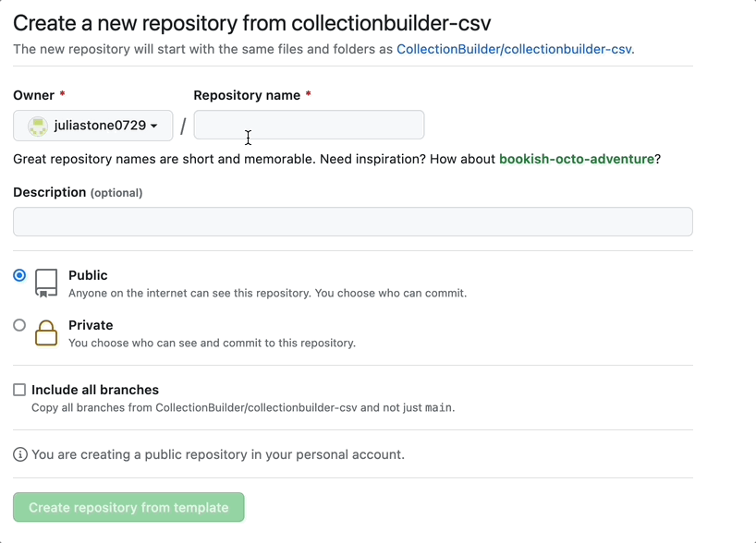The height and width of the screenshot is (543, 756).
Task: Click the caret arrow beside juliastone0729
Action: [x=153, y=126]
